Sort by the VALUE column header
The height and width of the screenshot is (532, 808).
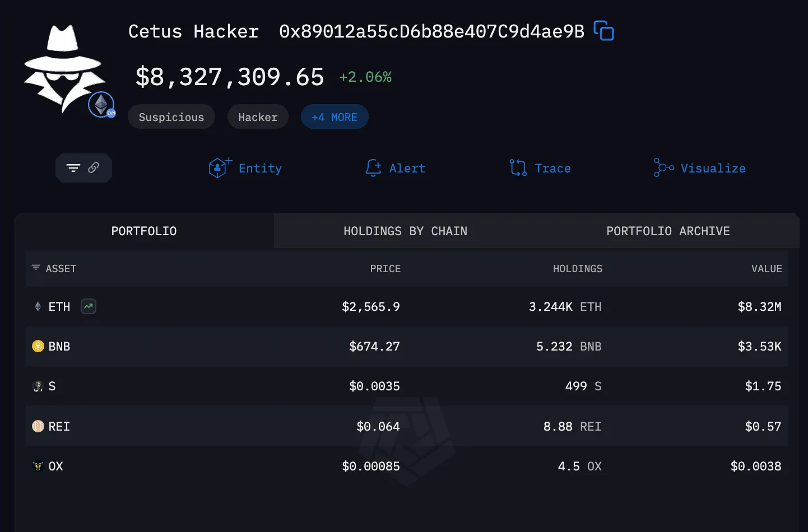click(767, 268)
